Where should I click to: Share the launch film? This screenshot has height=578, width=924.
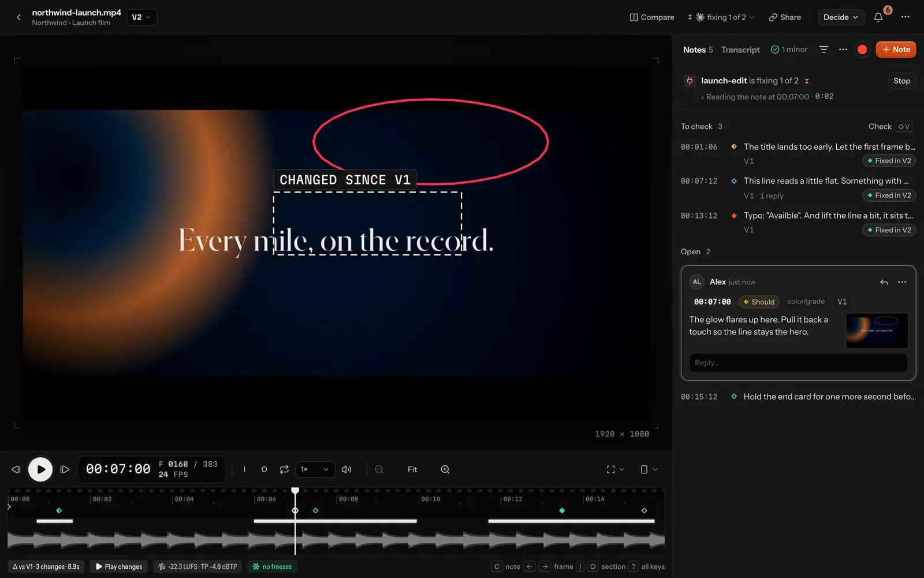[x=785, y=17]
